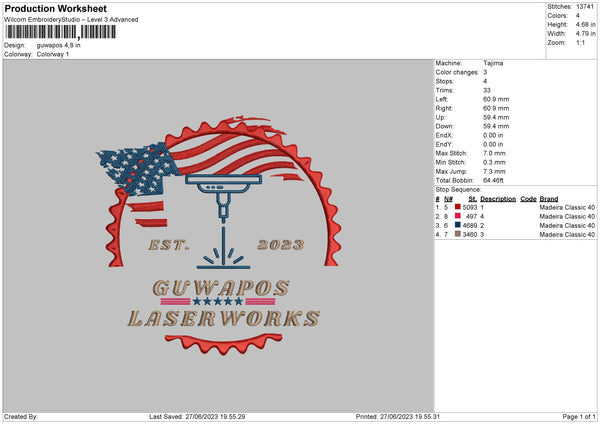This screenshot has height=424, width=600.
Task: Click the 'EST.' lettering in the design
Action: 169,245
